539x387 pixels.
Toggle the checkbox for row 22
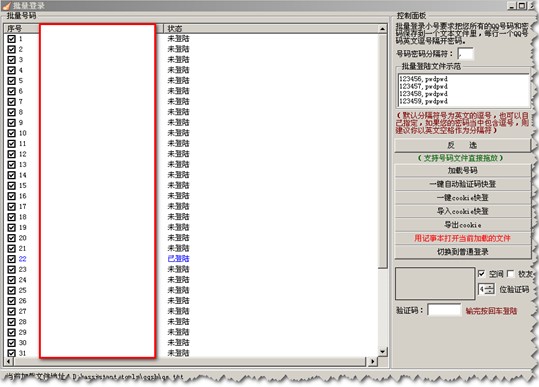point(11,259)
